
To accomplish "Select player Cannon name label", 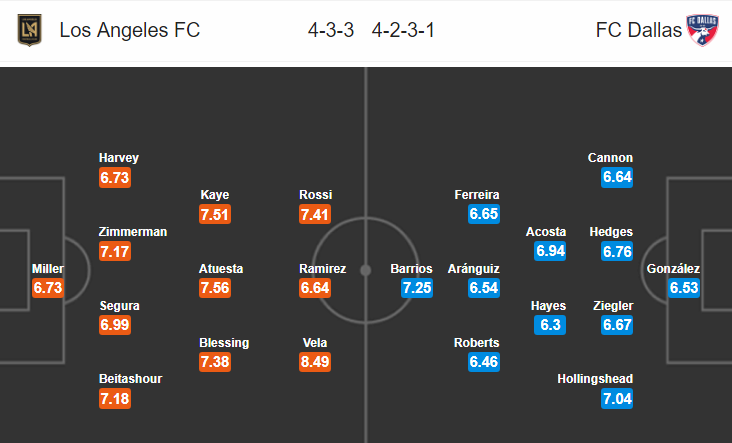I will [x=610, y=158].
